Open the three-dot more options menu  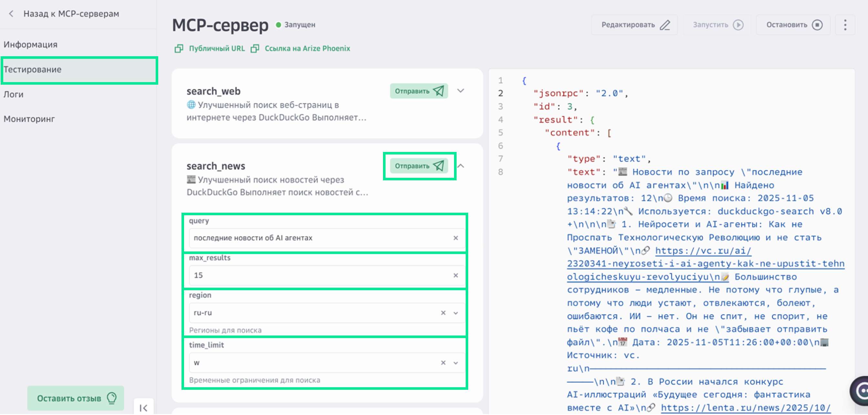tap(845, 25)
